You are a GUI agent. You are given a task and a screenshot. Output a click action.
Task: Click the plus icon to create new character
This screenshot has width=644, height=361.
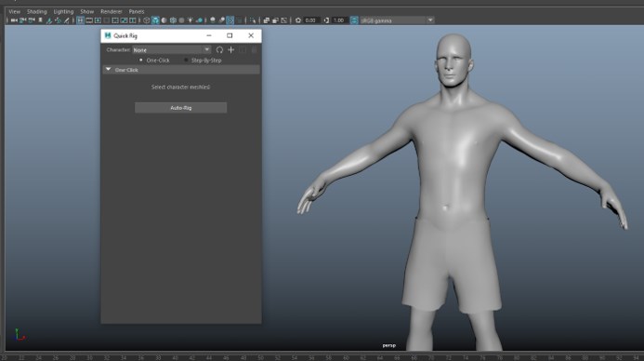coord(230,49)
